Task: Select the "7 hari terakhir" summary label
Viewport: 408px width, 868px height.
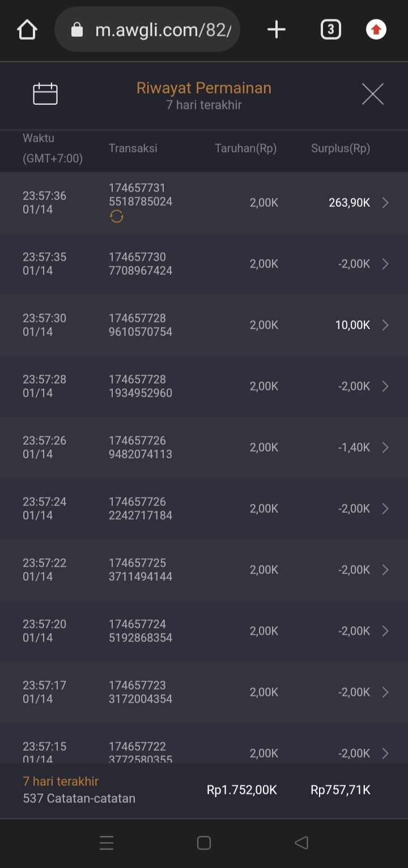Action: coord(61,781)
